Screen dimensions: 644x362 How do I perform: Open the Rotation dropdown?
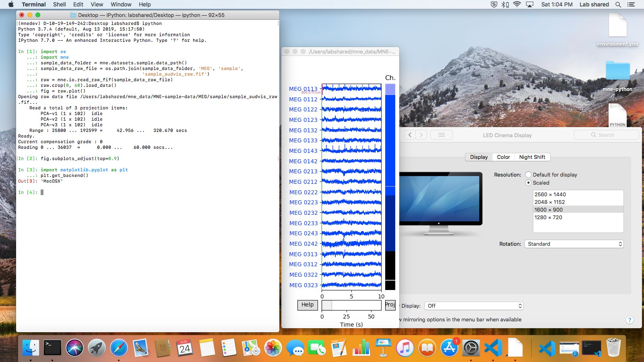click(x=574, y=244)
